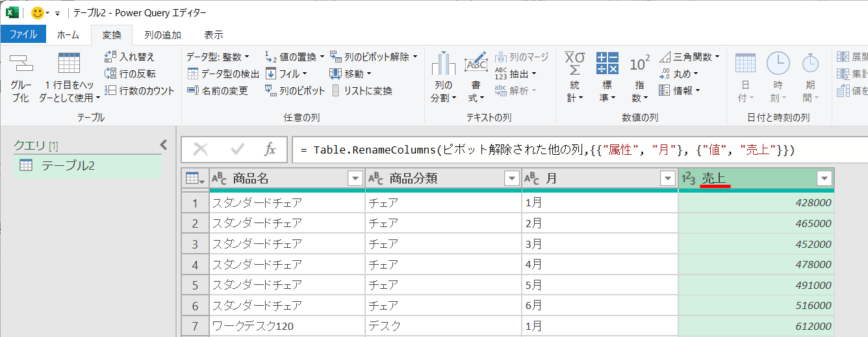Click the formula bar confirm checkmark
Image resolution: width=868 pixels, height=337 pixels.
click(237, 150)
